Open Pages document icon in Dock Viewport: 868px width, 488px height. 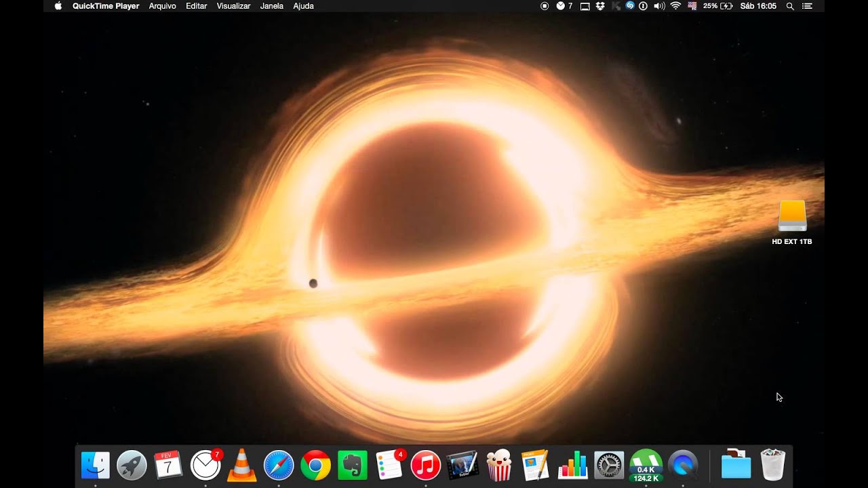[536, 466]
